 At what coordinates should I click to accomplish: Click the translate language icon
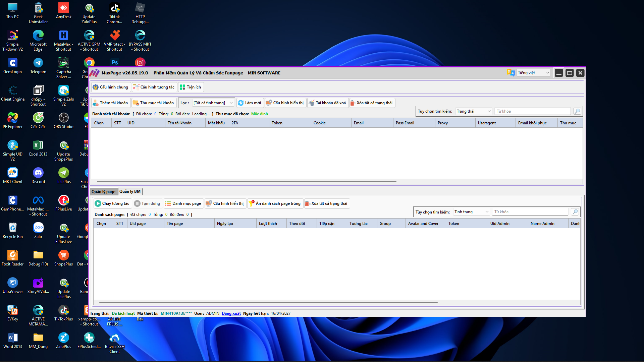point(511,72)
